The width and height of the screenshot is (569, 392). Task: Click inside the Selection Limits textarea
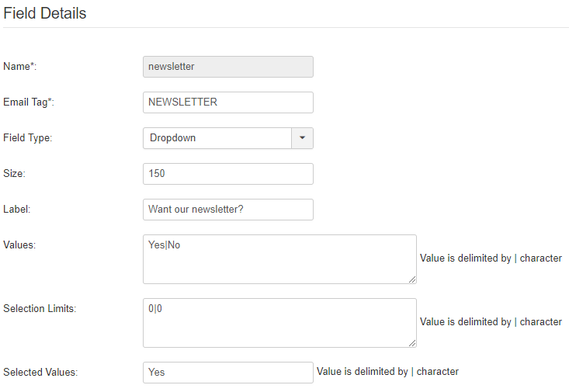coord(279,323)
